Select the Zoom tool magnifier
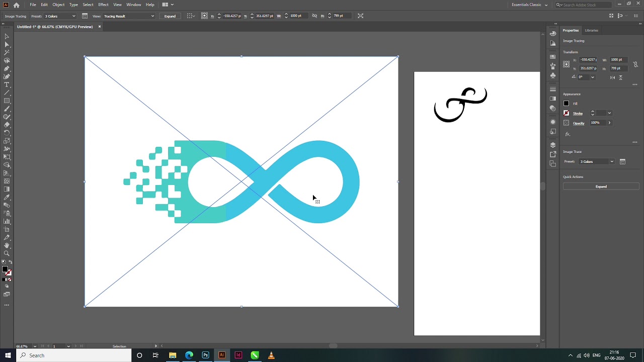The width and height of the screenshot is (644, 362). point(7,253)
